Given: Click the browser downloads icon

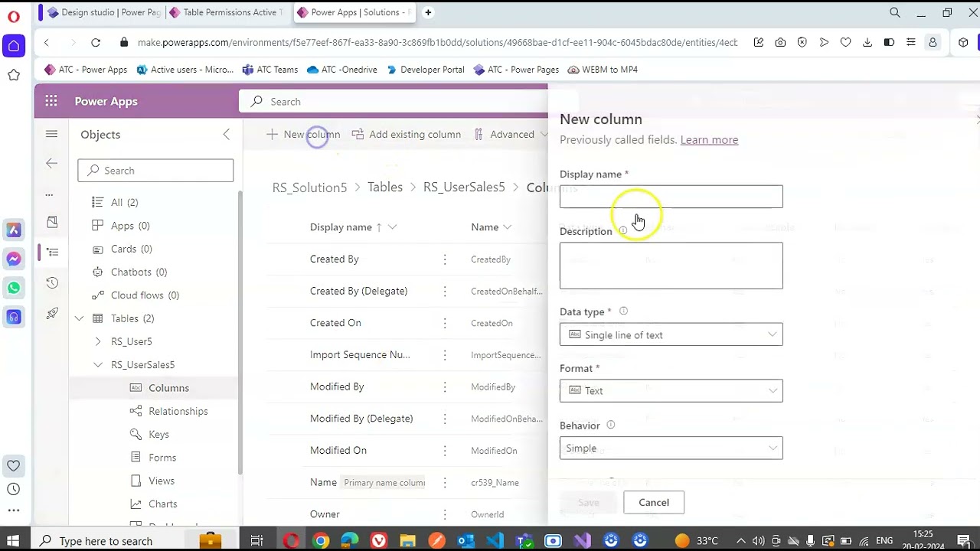Looking at the screenshot, I should point(867,43).
